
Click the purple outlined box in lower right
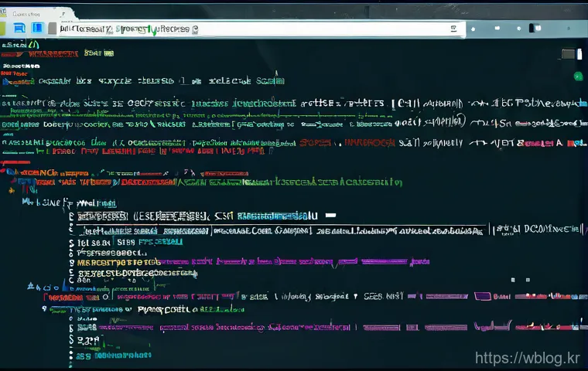484,296
